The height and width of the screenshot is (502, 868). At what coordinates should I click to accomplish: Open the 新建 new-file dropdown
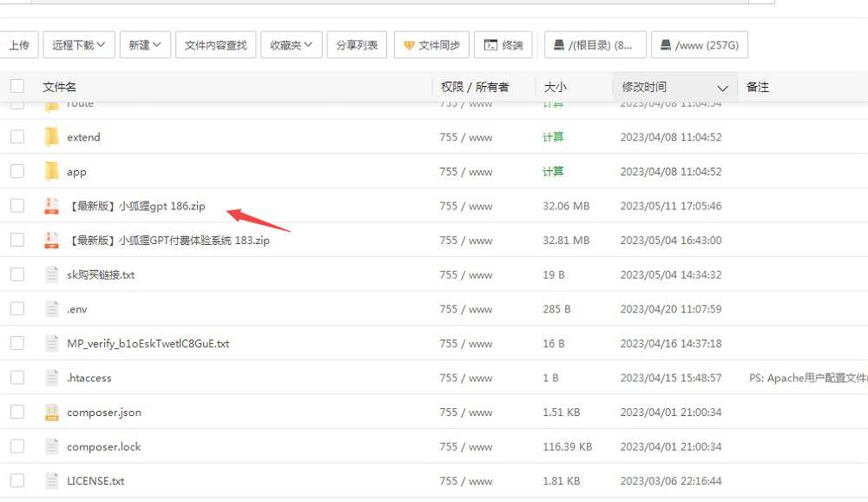[145, 44]
